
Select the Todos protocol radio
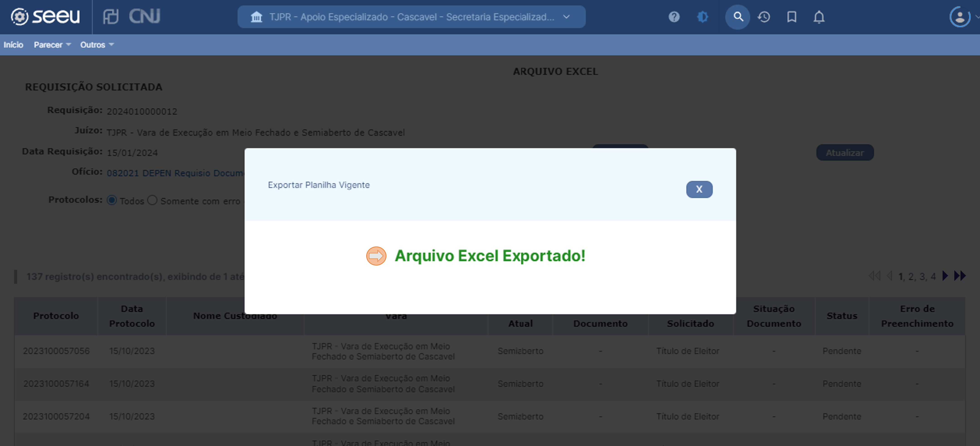[x=112, y=200]
